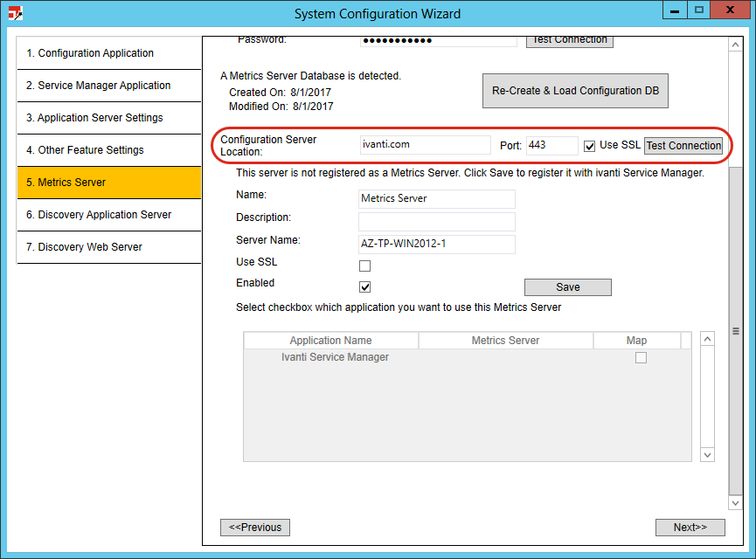Click the Configuration Server Location field
Screen dimensions: 756x559
425,145
